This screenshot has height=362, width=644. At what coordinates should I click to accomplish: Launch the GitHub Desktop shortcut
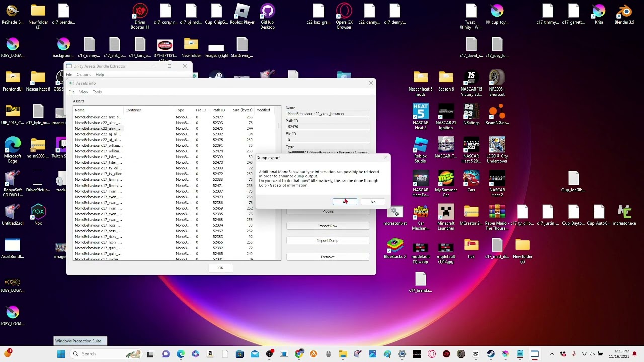coord(267,16)
